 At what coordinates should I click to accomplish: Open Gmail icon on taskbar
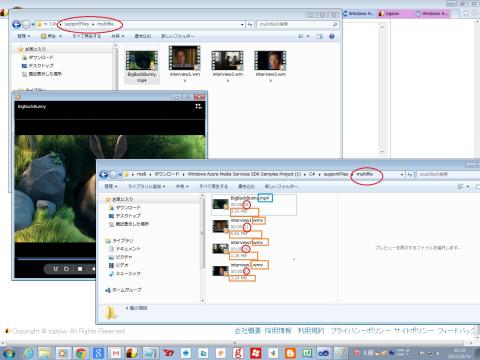coord(116,353)
